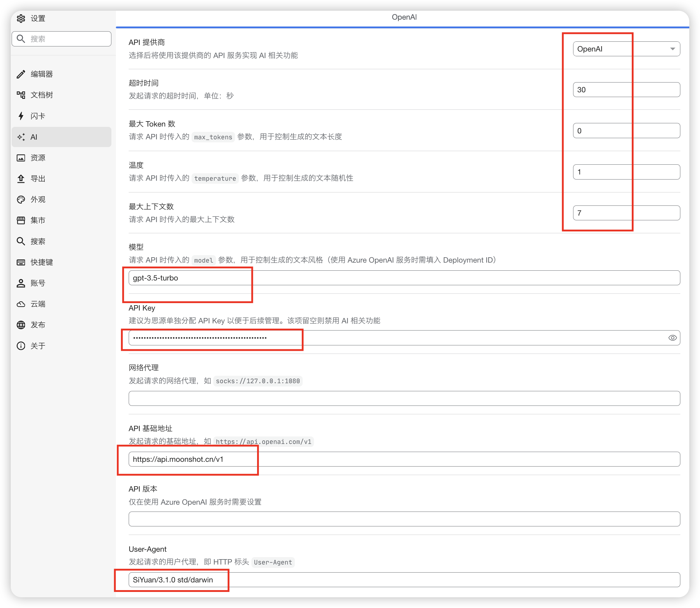Focus the model field gpt-3.5-turbo

404,278
